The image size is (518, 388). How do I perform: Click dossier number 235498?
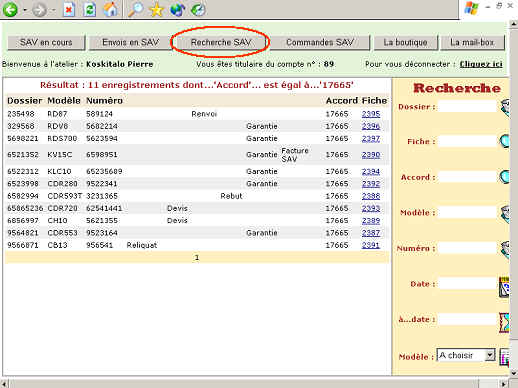point(21,114)
